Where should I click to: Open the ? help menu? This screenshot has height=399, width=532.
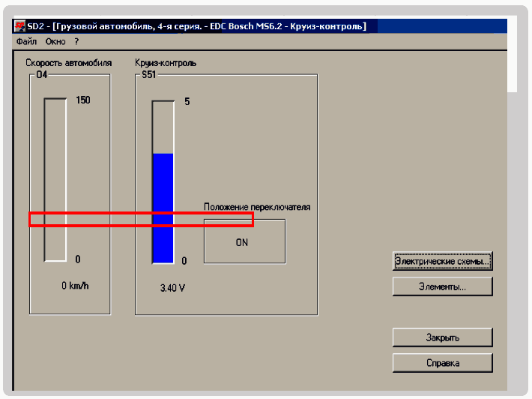pos(76,41)
